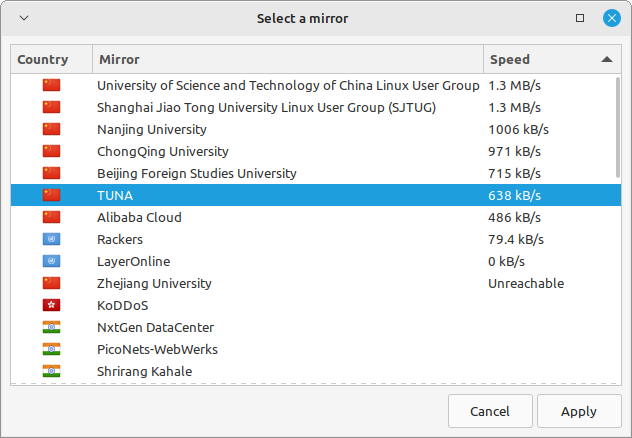632x438 pixels.
Task: Click the India flag beside PicoNets-WebWerks
Action: [x=51, y=349]
